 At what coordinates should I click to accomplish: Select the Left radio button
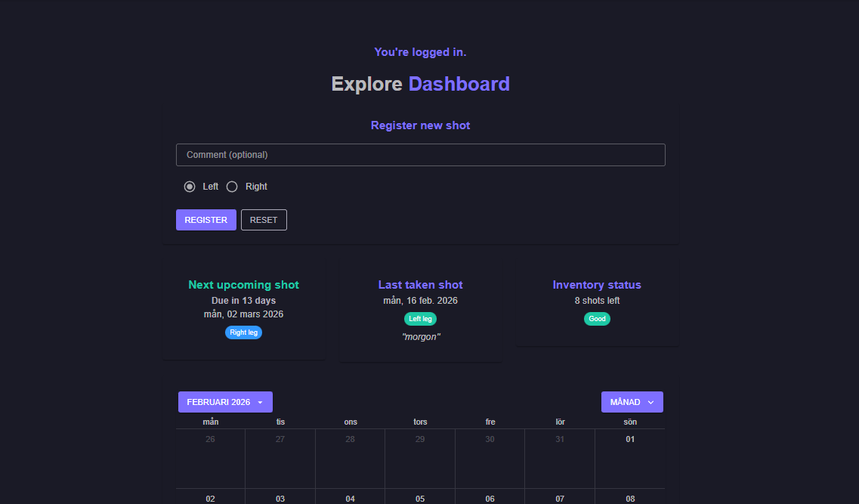[190, 187]
